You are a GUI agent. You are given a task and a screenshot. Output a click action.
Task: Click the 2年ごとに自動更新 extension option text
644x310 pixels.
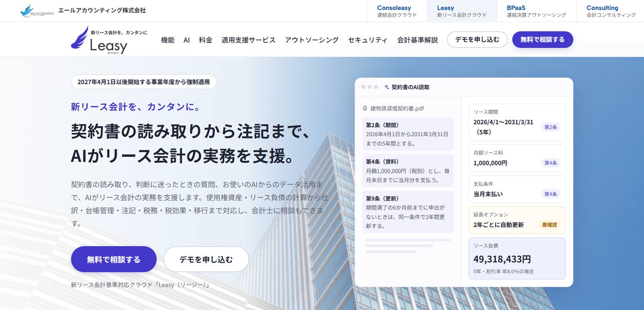498,225
